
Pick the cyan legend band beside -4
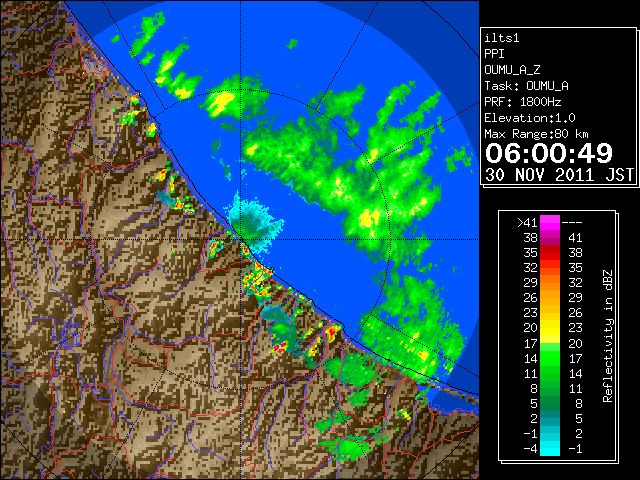550,448
